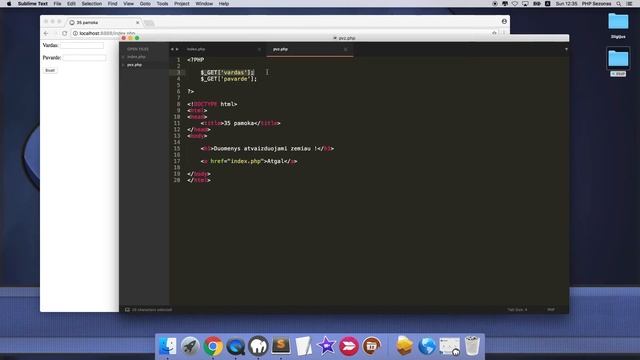Click the 'PHP Sezonas' user name in menu bar

coord(597,4)
